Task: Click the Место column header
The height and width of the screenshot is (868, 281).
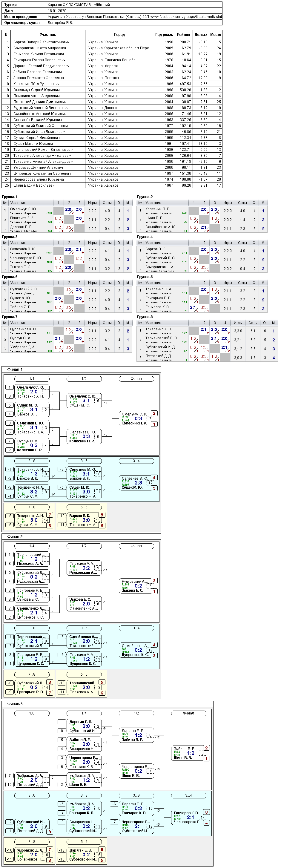Action: click(216, 35)
